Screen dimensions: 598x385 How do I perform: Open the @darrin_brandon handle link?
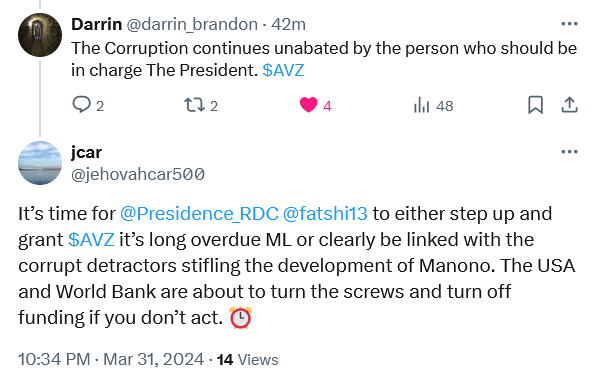coord(192,24)
